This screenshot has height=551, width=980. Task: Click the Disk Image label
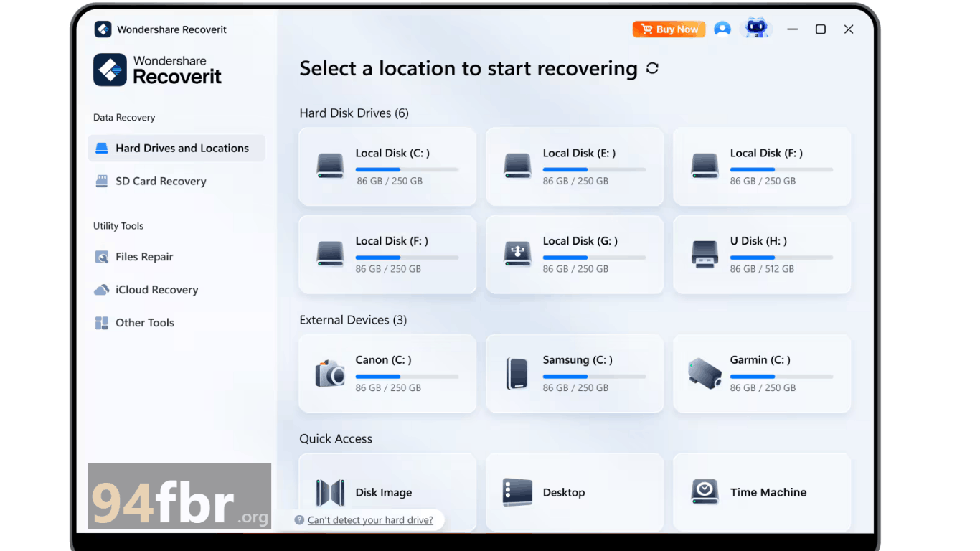[384, 493]
